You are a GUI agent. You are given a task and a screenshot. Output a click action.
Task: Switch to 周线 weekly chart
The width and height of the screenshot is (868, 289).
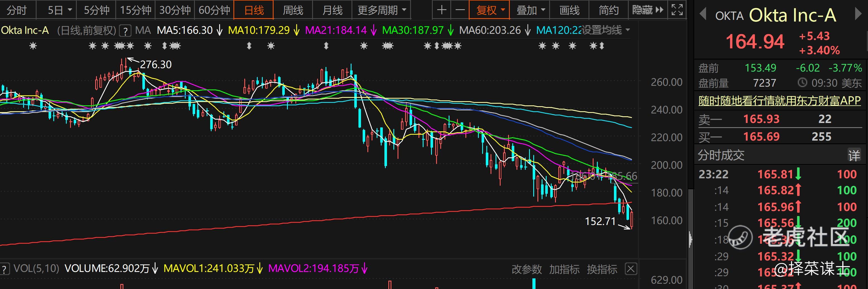click(293, 10)
